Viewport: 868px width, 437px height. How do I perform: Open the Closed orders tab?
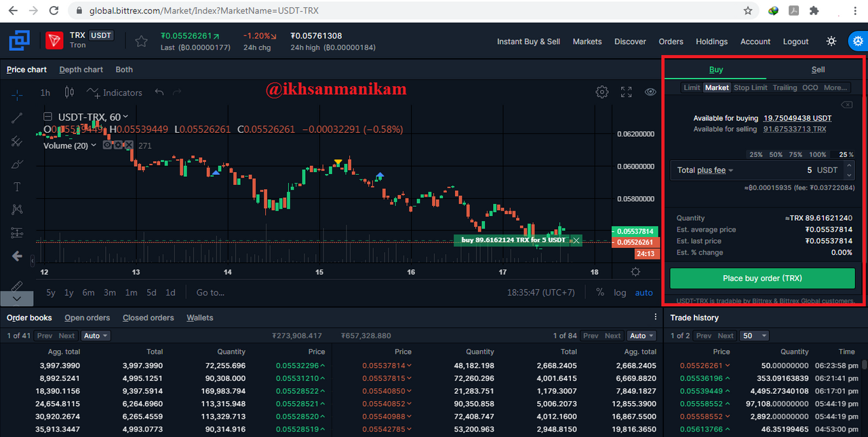pyautogui.click(x=149, y=318)
